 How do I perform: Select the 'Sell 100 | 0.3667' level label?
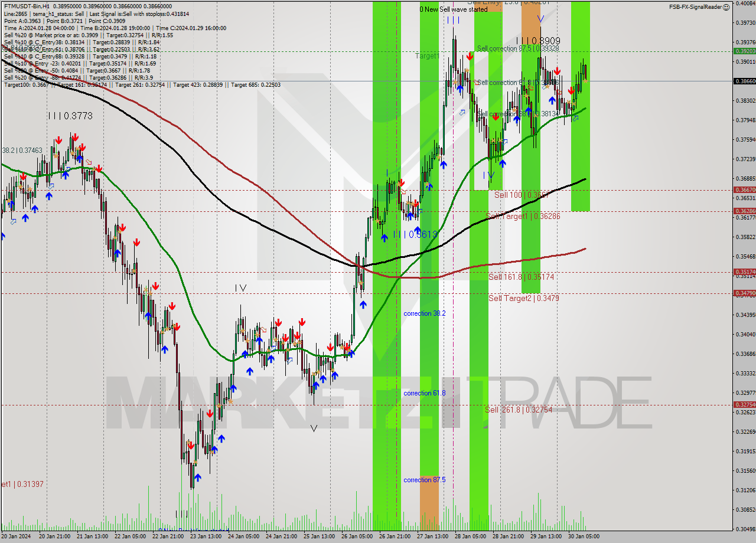(x=522, y=195)
